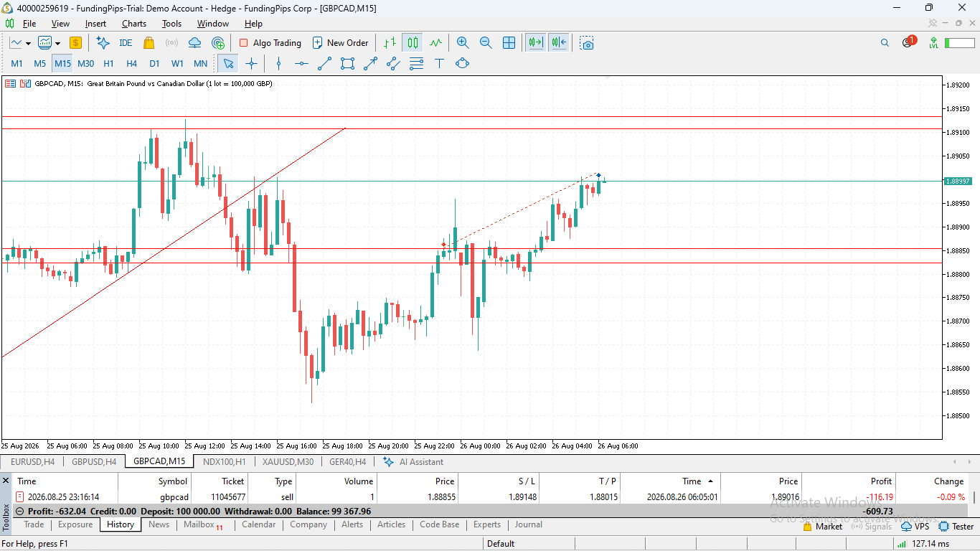Screen dimensions: 980x551
Task: Switch chart to bar chart mode
Action: click(x=390, y=43)
